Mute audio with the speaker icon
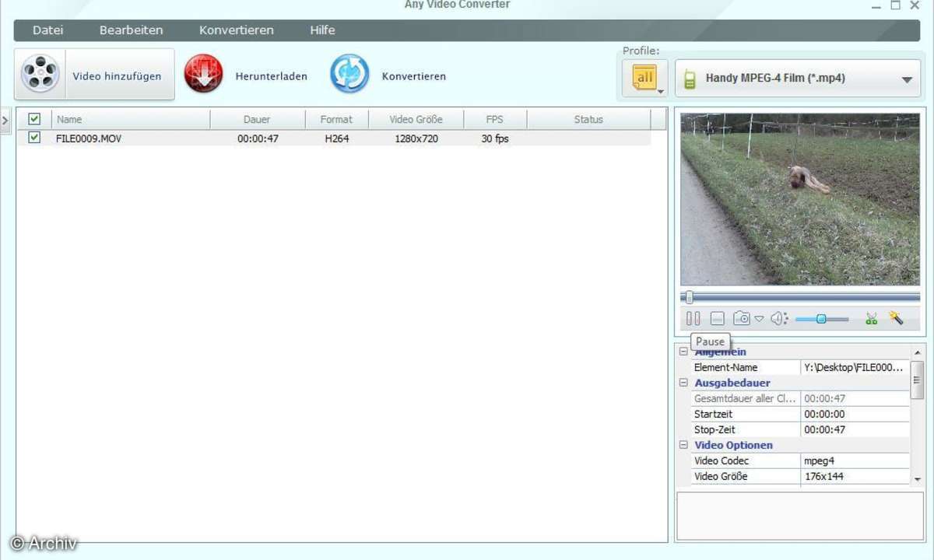Screen dimensions: 934x560 [x=779, y=318]
